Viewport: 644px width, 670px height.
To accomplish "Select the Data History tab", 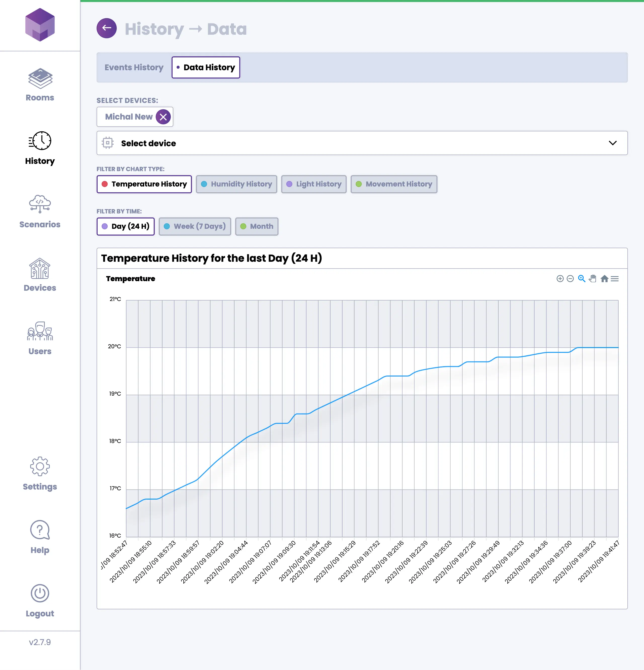I will [206, 67].
